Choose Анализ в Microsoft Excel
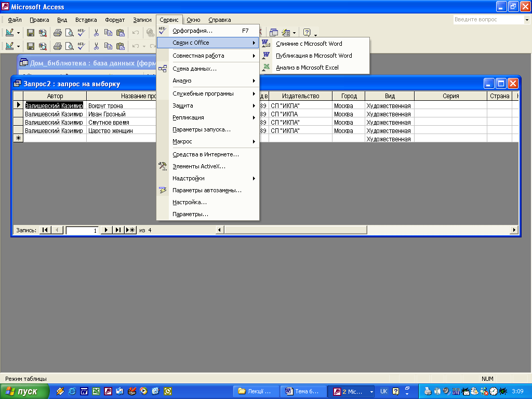Image resolution: width=532 pixels, height=399 pixels. click(x=315, y=68)
